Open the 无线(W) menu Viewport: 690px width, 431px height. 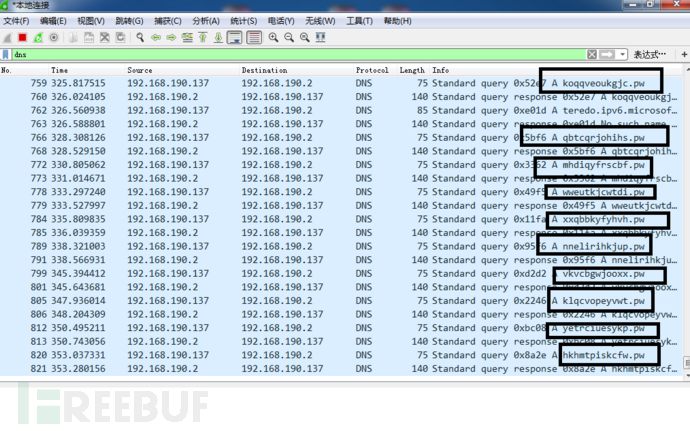(320, 21)
